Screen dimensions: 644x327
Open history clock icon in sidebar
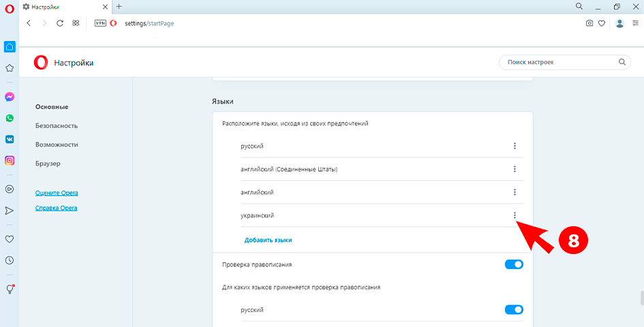point(10,260)
